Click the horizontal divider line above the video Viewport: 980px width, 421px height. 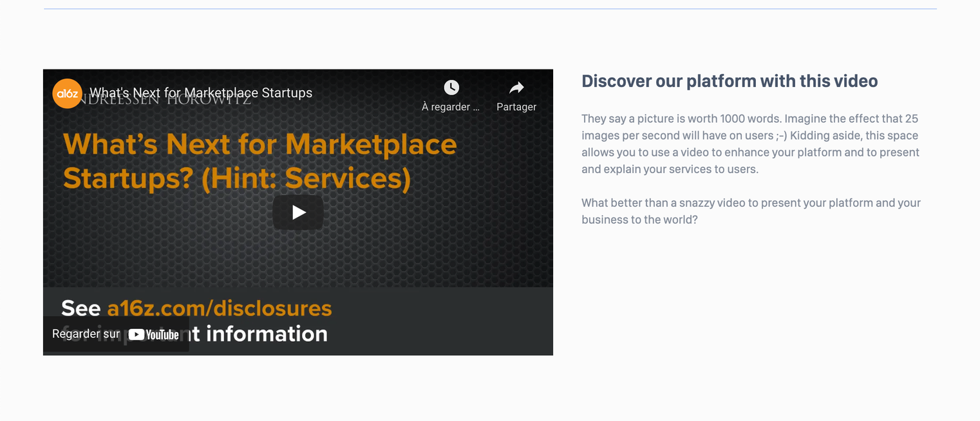[490, 9]
